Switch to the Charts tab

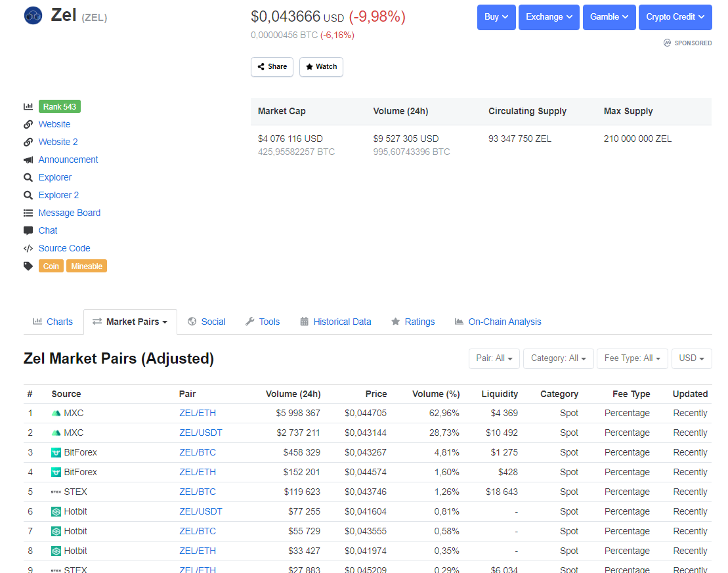[53, 322]
